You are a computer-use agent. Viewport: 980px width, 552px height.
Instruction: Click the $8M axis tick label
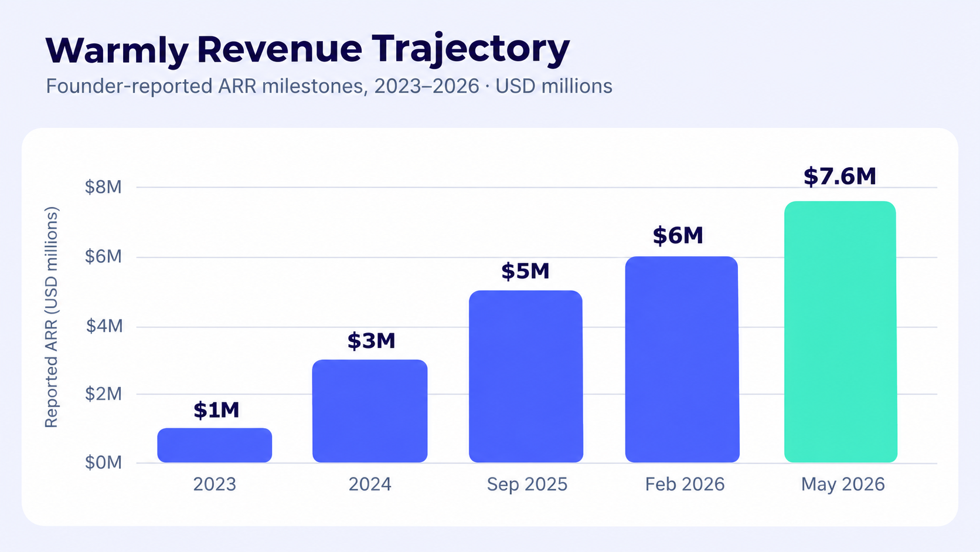coord(103,187)
